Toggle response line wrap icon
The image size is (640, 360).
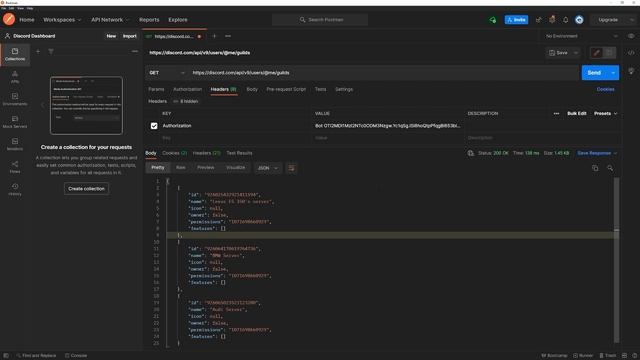pos(291,168)
